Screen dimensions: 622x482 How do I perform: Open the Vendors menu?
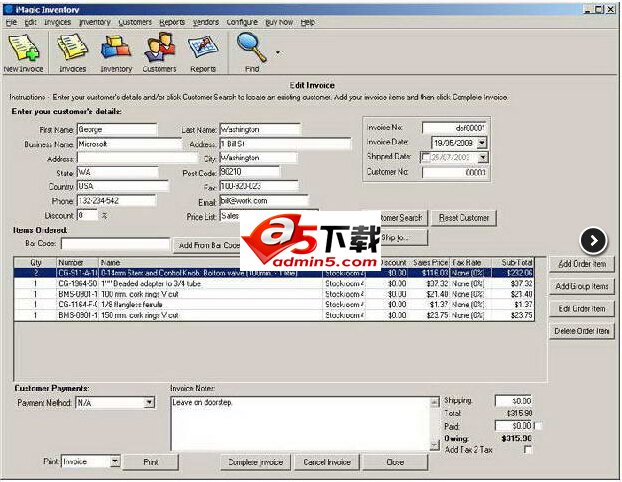206,23
